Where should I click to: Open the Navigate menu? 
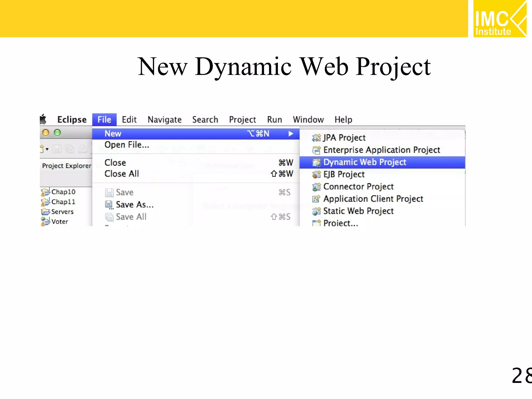(x=164, y=119)
